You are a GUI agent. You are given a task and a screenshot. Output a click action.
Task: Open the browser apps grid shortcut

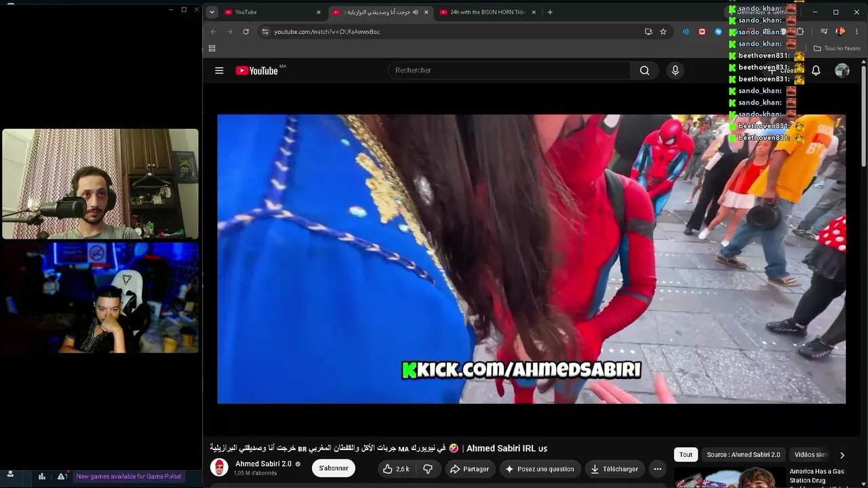point(212,48)
